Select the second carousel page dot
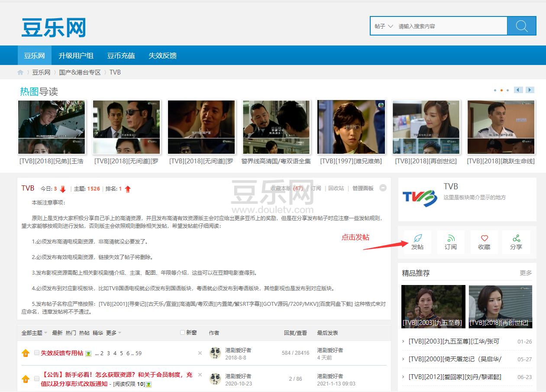This screenshot has width=546, height=392. pyautogui.click(x=501, y=90)
